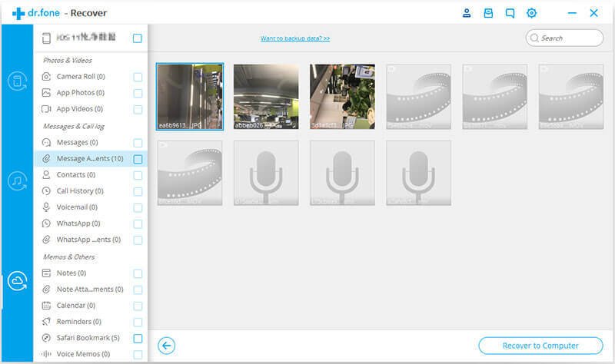Click into the Search field
Screen dimensions: 615x364
click(x=564, y=38)
